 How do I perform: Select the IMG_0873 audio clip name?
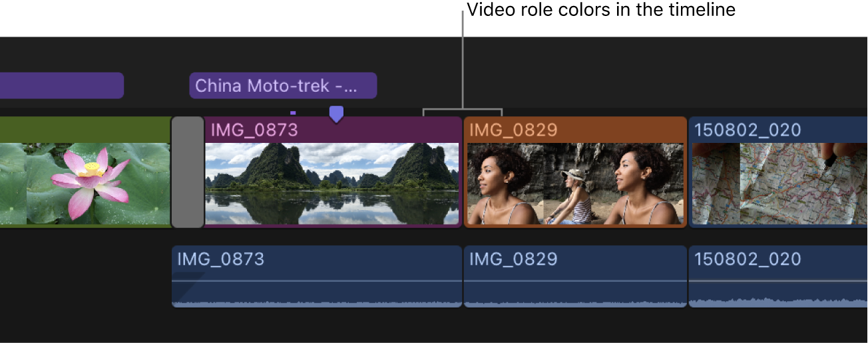coord(220,259)
